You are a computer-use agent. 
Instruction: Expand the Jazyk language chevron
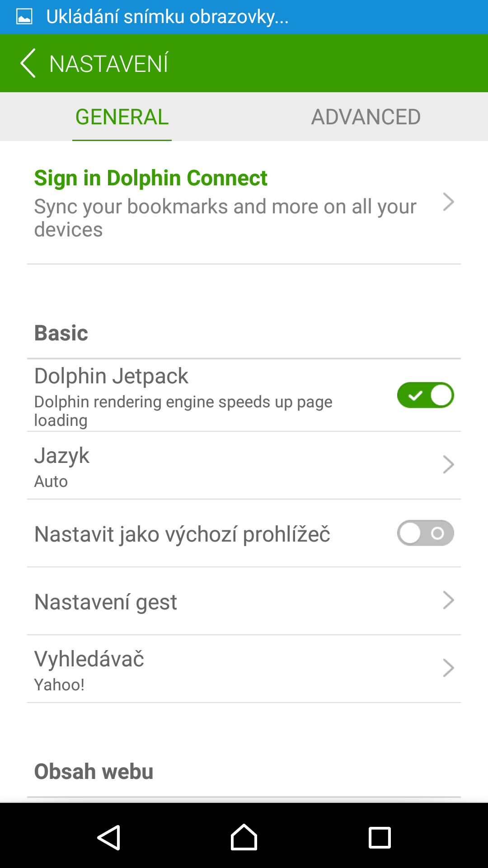pos(448,464)
